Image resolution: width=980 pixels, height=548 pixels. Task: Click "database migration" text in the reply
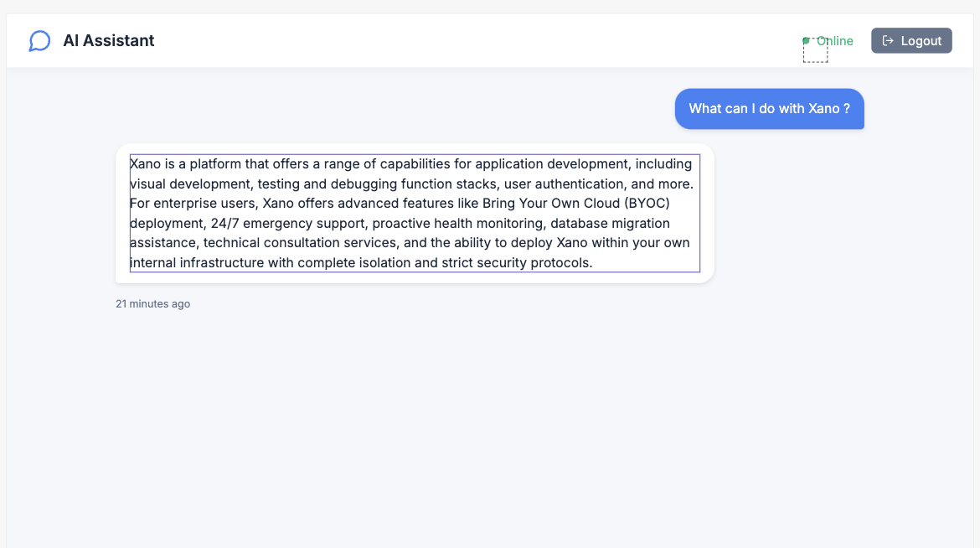click(610, 224)
